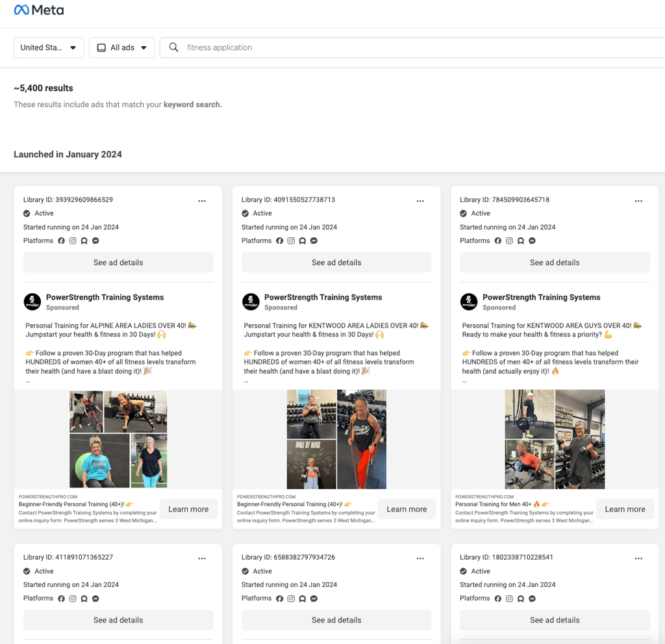Expand truncated text on Kentwood Area Guys ad
This screenshot has height=644, width=665.
464,381
